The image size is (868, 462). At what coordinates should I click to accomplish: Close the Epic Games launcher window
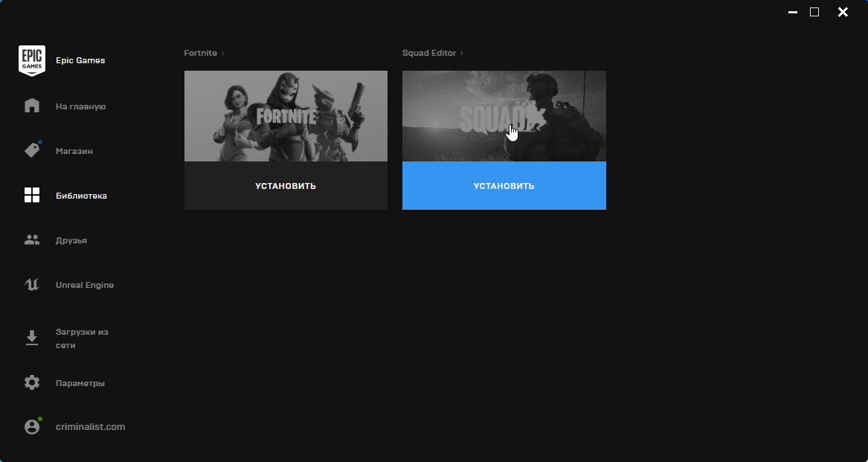coord(843,12)
